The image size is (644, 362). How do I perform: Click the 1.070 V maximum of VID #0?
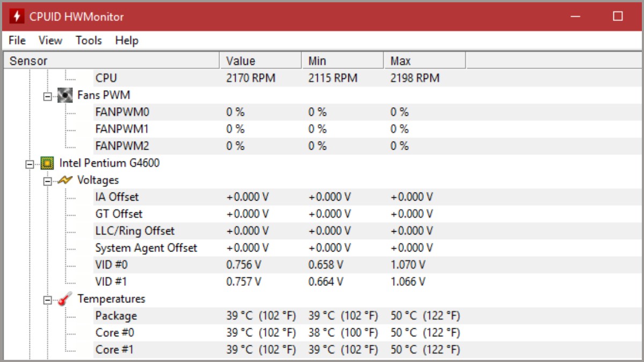[x=408, y=265]
